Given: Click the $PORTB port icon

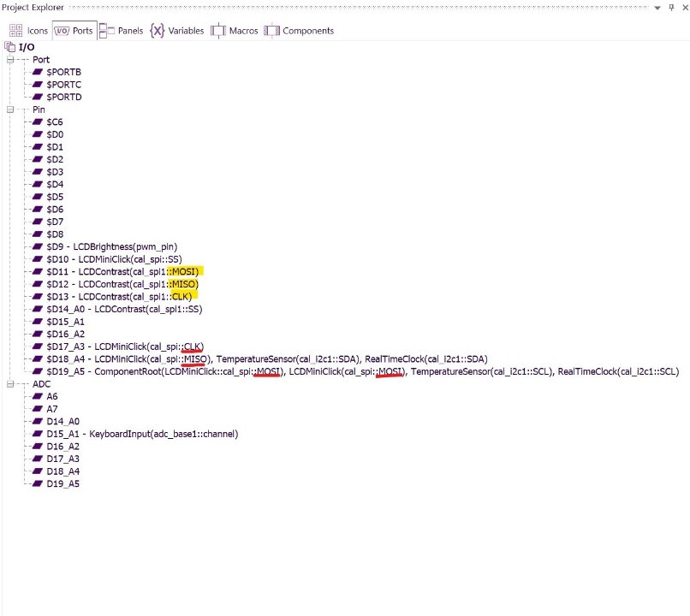Looking at the screenshot, I should coord(37,72).
